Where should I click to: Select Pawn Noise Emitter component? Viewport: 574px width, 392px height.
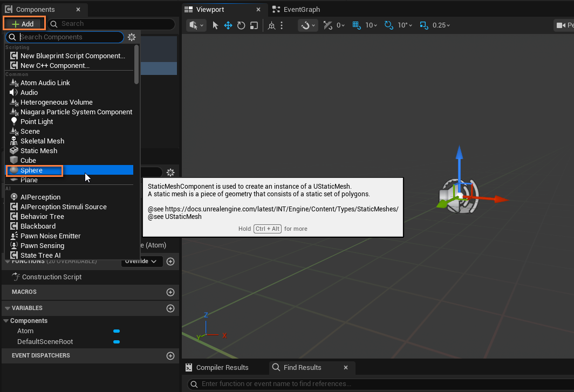point(69,236)
